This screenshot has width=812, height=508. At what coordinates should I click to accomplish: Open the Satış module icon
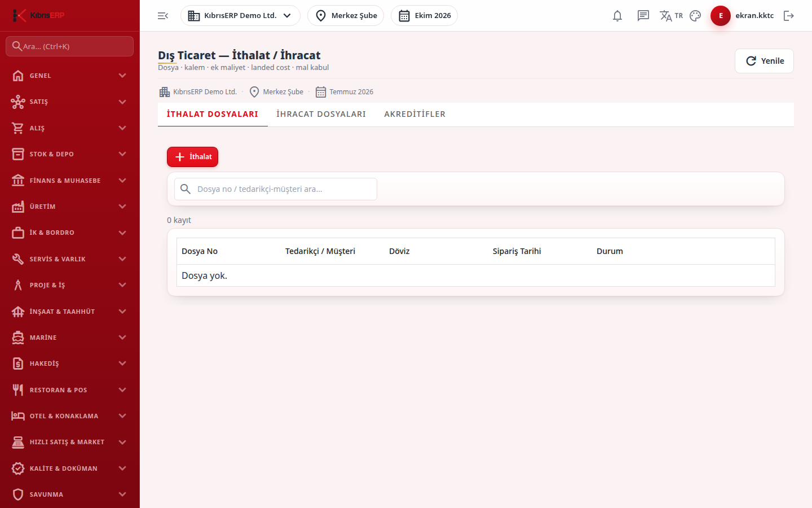[18, 102]
